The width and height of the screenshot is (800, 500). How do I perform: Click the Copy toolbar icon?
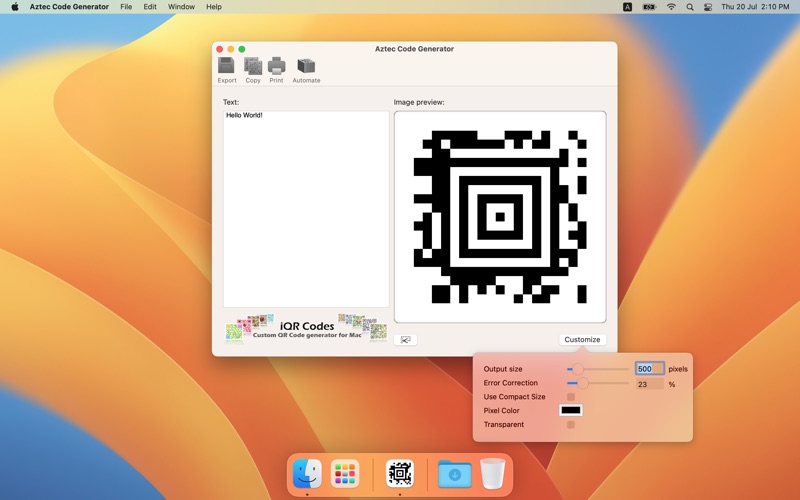[253, 70]
